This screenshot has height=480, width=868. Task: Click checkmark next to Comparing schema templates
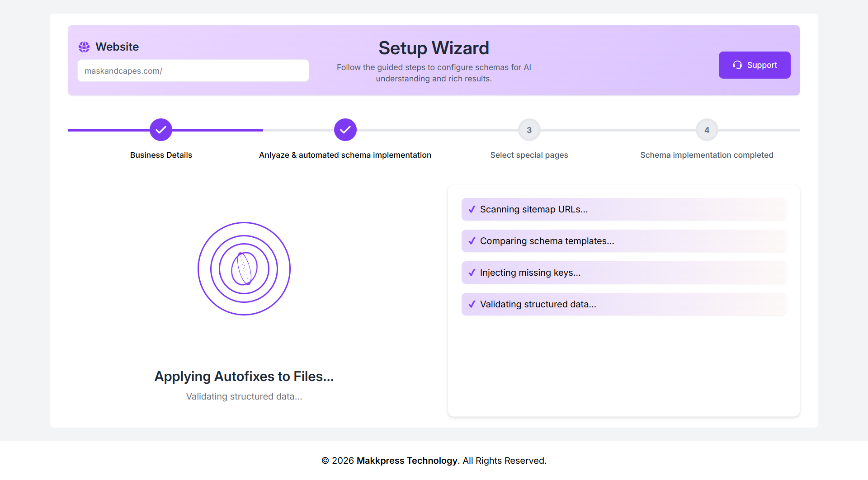(472, 241)
